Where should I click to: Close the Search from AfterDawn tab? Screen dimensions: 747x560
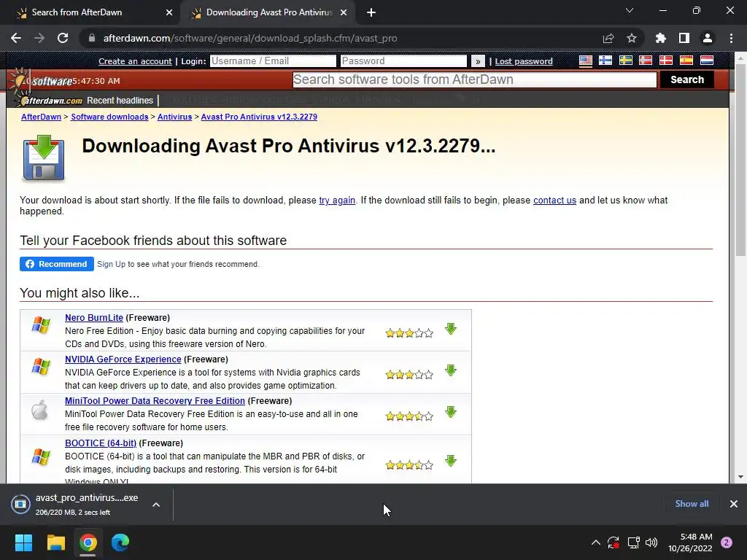coord(169,13)
